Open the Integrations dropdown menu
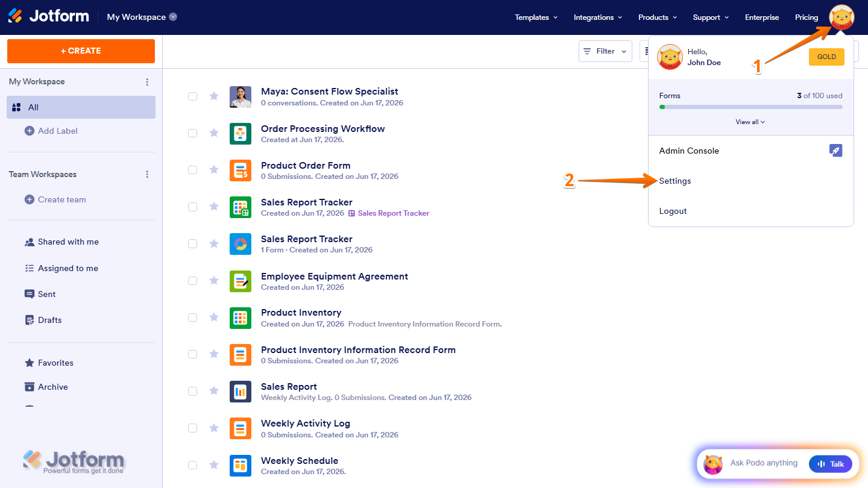Screen dimensions: 868x488 click(x=598, y=17)
